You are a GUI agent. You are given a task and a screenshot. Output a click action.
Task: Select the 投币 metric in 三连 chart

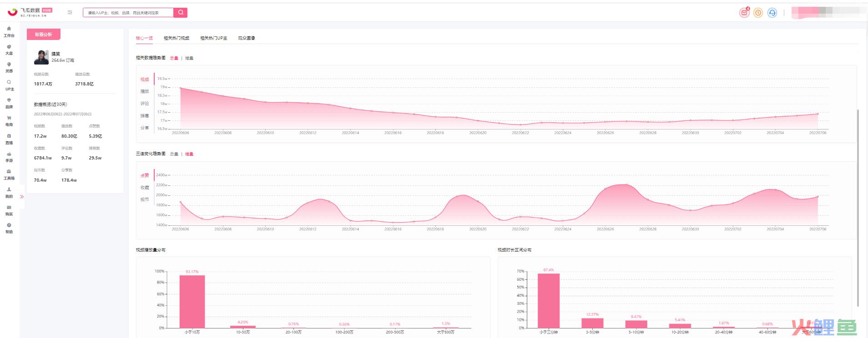[145, 199]
